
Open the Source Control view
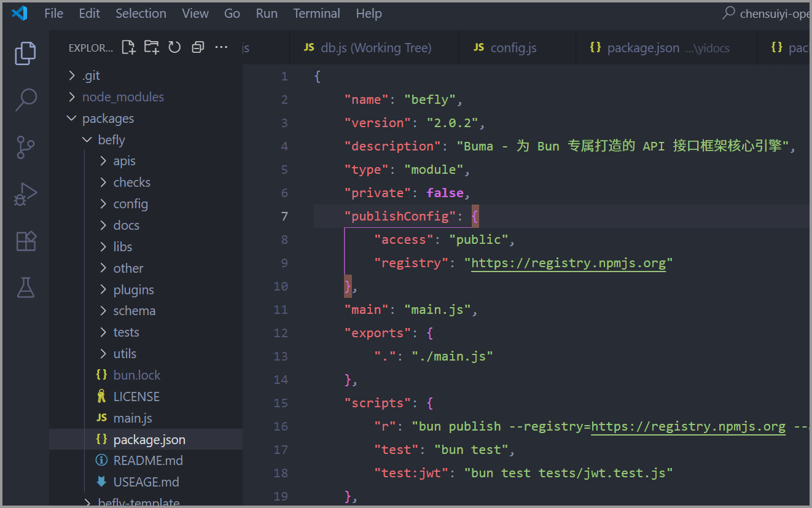pos(25,147)
